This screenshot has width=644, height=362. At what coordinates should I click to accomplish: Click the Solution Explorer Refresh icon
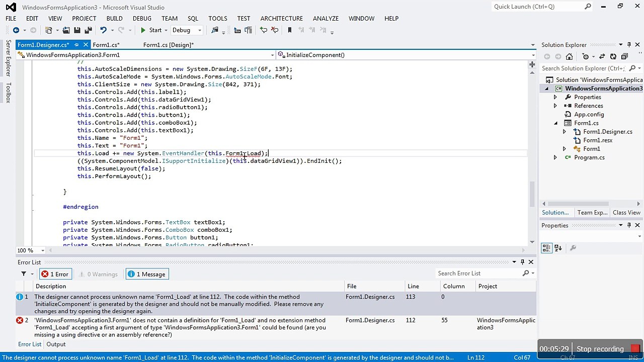click(613, 56)
